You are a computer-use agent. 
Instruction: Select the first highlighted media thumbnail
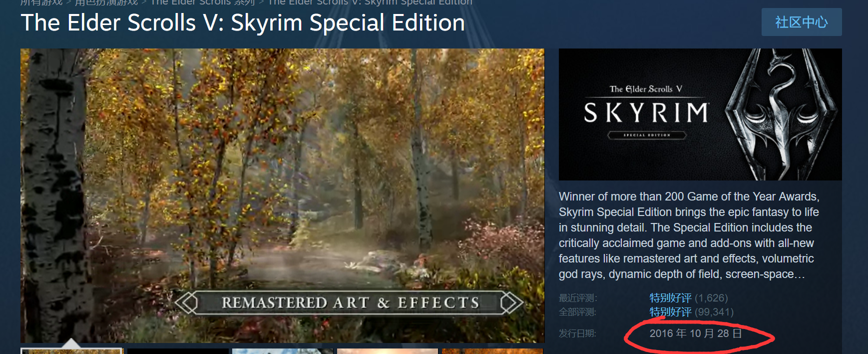coord(71,351)
